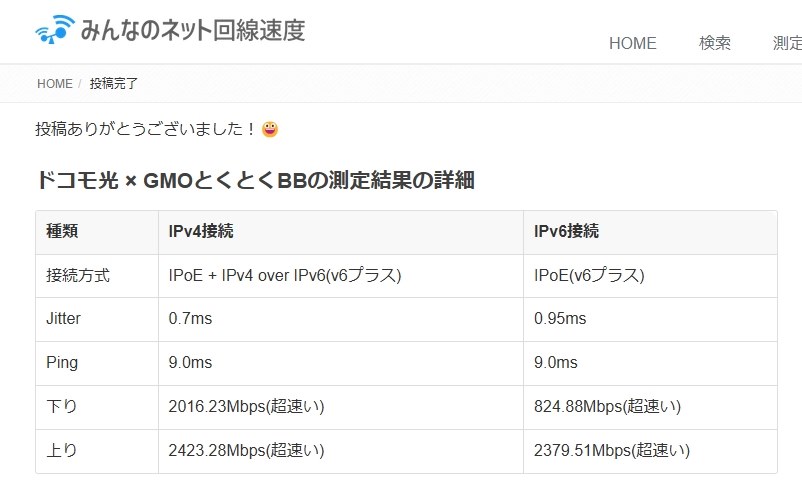Click the IPv6 Jitter 0.95ms value

point(560,319)
